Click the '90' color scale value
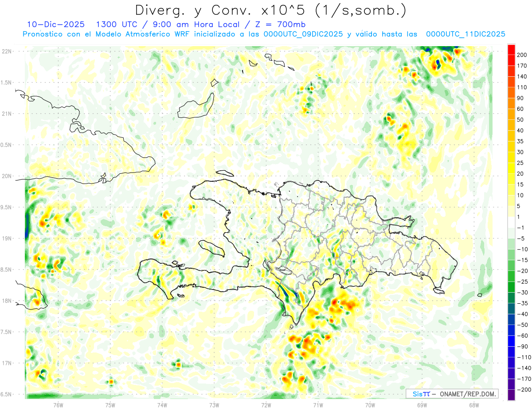 [x=521, y=98]
